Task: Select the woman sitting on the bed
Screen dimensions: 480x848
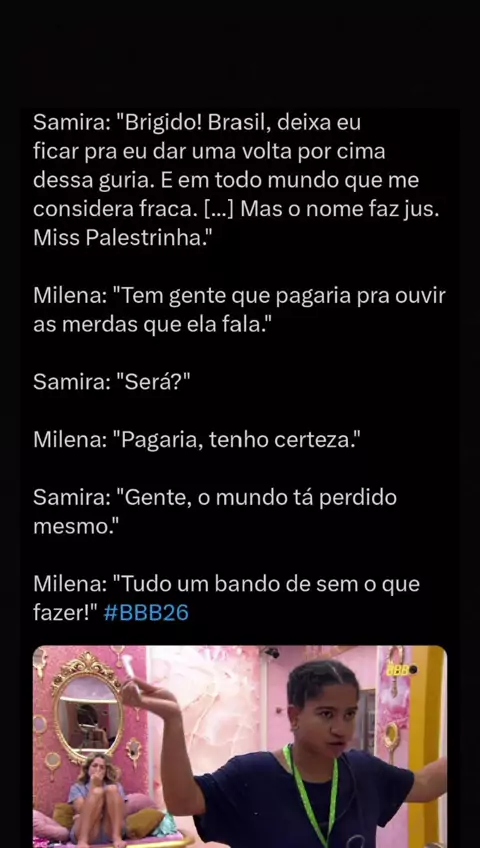Action: click(x=97, y=798)
